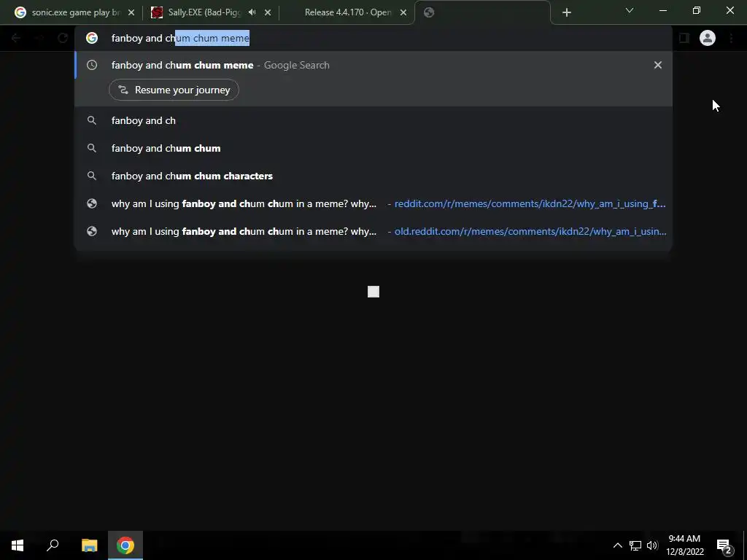The width and height of the screenshot is (747, 560).
Task: Select 'fanboy and chum chum characters' suggestion
Action: (373, 176)
